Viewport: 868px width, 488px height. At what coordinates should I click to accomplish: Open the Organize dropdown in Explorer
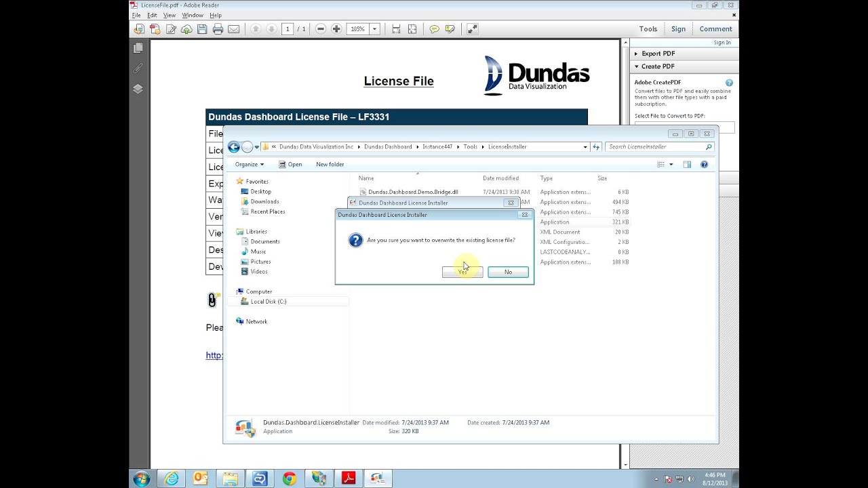pyautogui.click(x=250, y=165)
